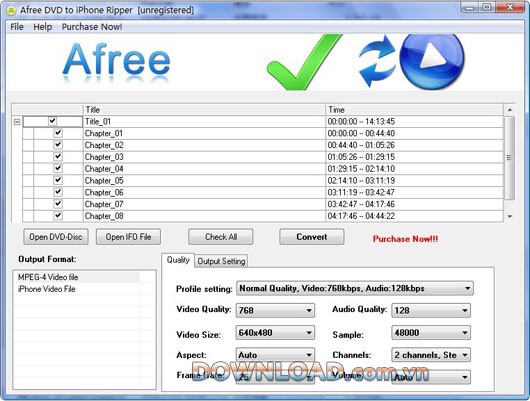Screen dimensions: 530x401
Task: Click the Open DVD-Disc button
Action: coord(56,237)
